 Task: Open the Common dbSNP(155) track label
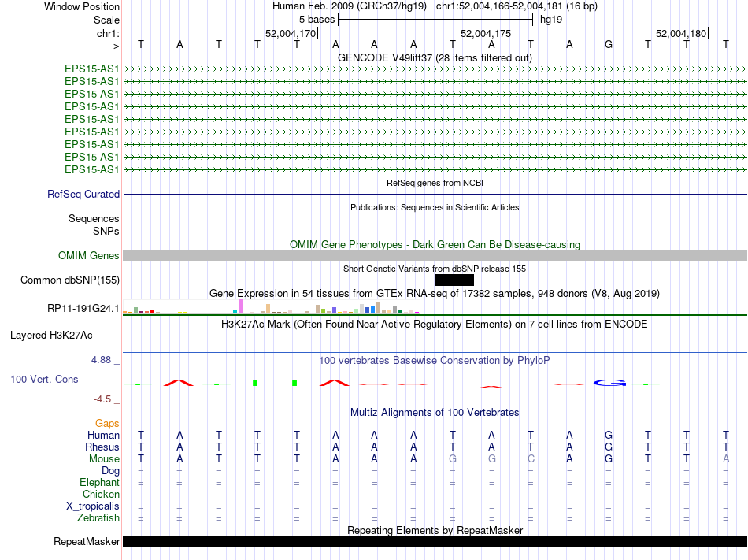pos(69,280)
